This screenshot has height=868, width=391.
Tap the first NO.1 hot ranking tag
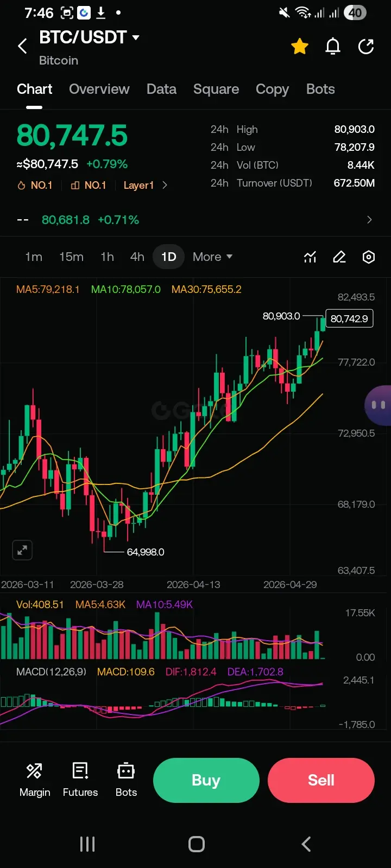pyautogui.click(x=35, y=186)
